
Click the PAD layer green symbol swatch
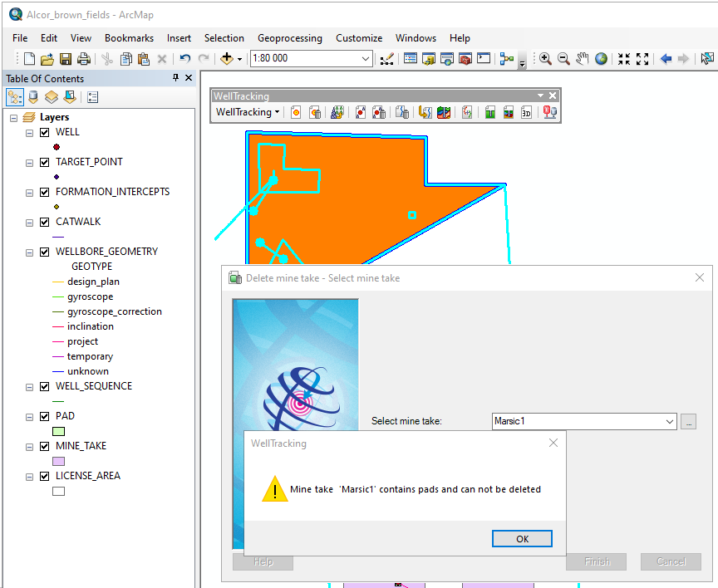pos(59,432)
